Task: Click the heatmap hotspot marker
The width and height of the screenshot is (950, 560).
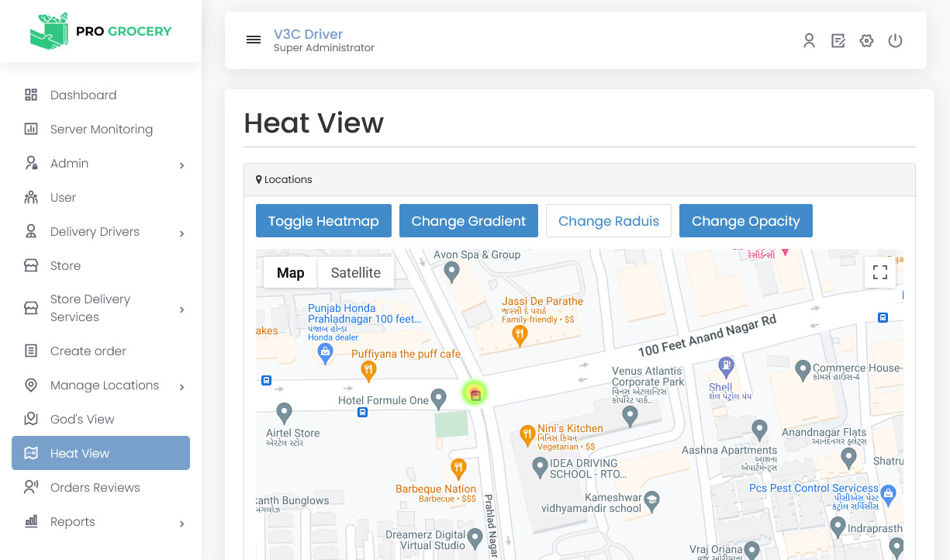Action: 475,394
